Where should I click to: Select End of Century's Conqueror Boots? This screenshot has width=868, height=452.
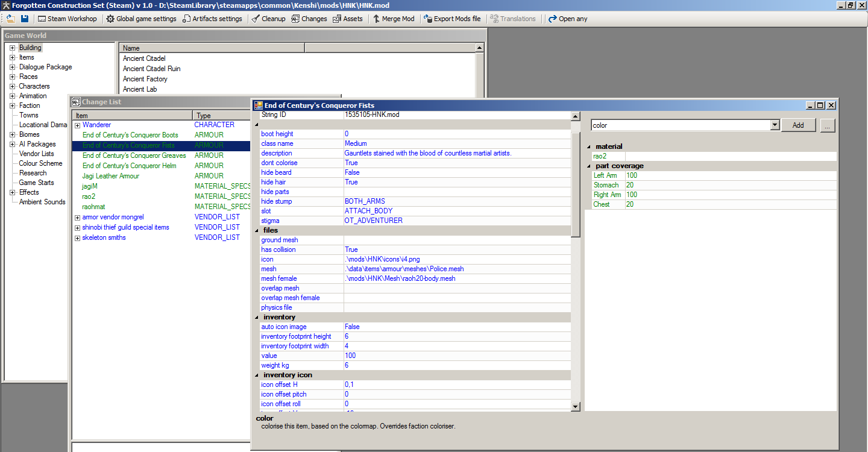click(x=130, y=135)
